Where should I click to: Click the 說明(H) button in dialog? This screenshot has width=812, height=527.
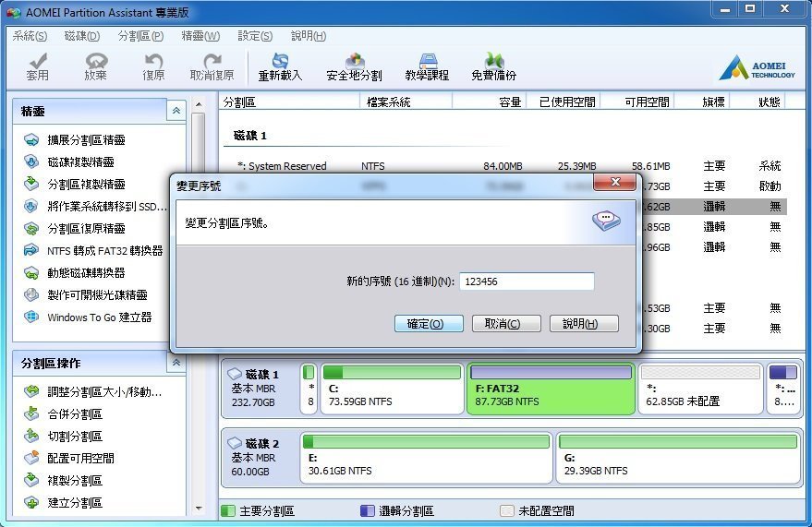[584, 324]
